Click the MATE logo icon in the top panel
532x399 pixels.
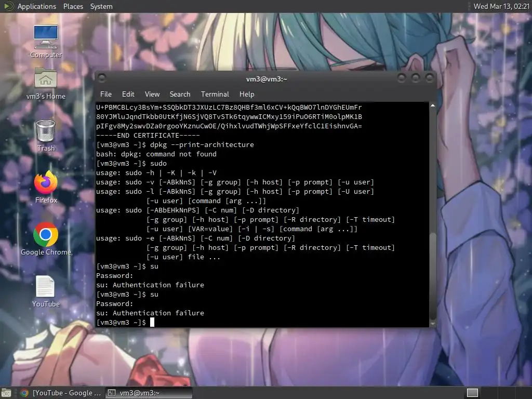(x=8, y=6)
